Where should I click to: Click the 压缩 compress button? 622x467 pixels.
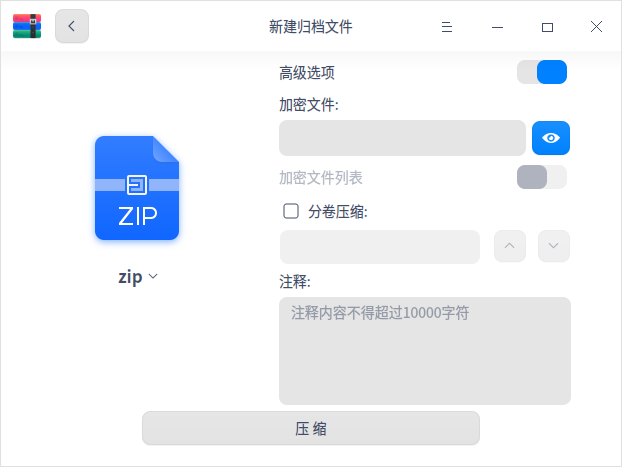311,429
